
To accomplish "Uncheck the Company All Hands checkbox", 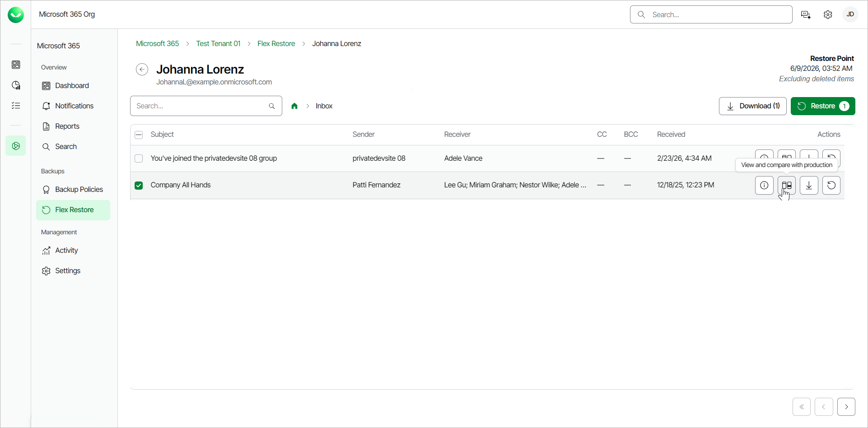I will pos(139,185).
